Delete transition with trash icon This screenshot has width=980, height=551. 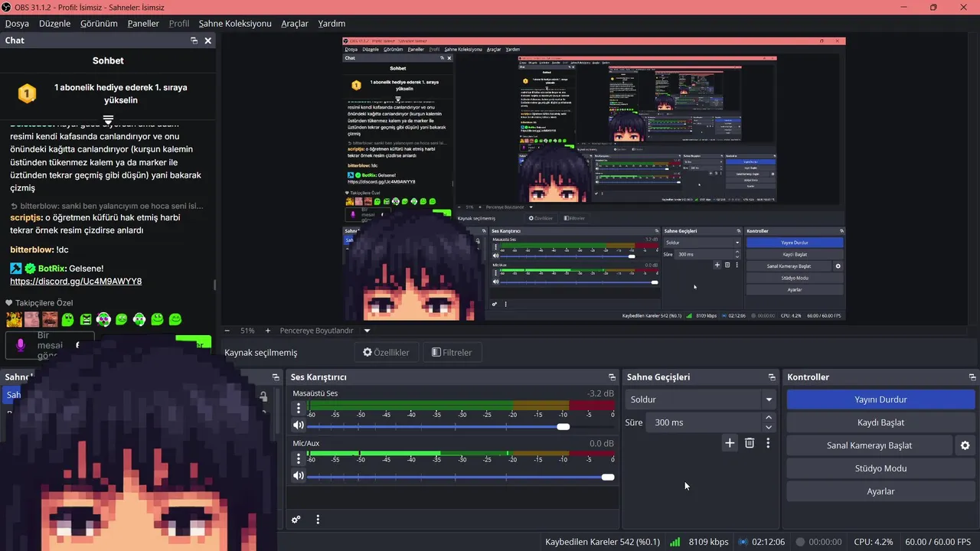(x=750, y=442)
